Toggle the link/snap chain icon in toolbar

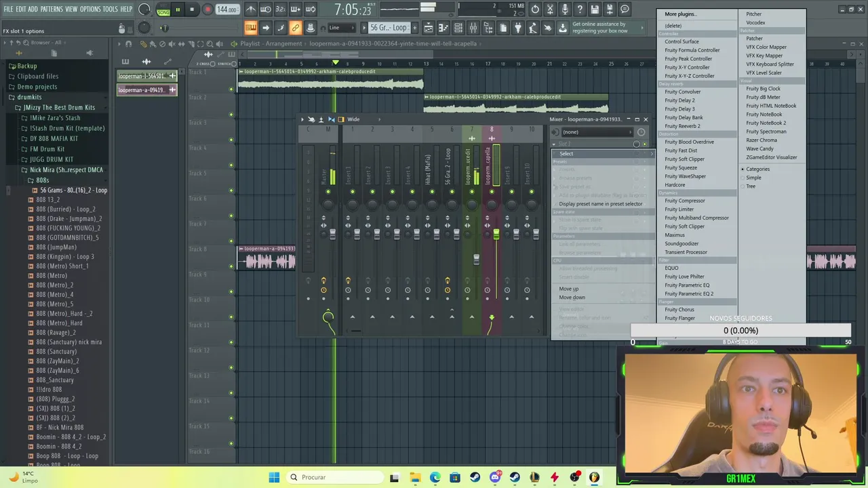295,28
